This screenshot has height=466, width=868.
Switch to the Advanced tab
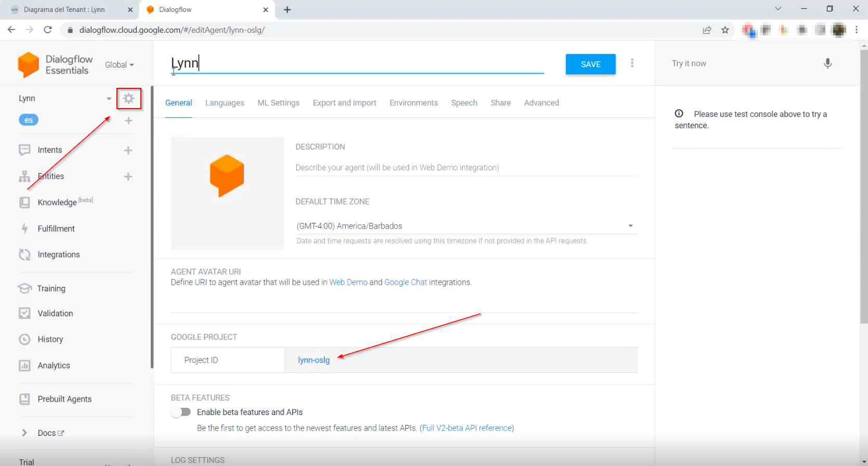click(542, 103)
